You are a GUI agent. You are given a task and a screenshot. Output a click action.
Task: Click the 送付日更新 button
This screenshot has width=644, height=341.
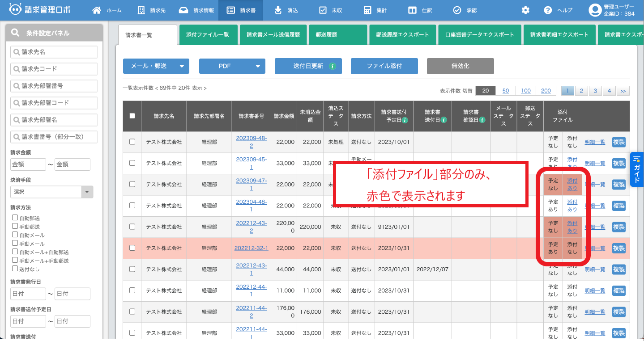point(307,66)
